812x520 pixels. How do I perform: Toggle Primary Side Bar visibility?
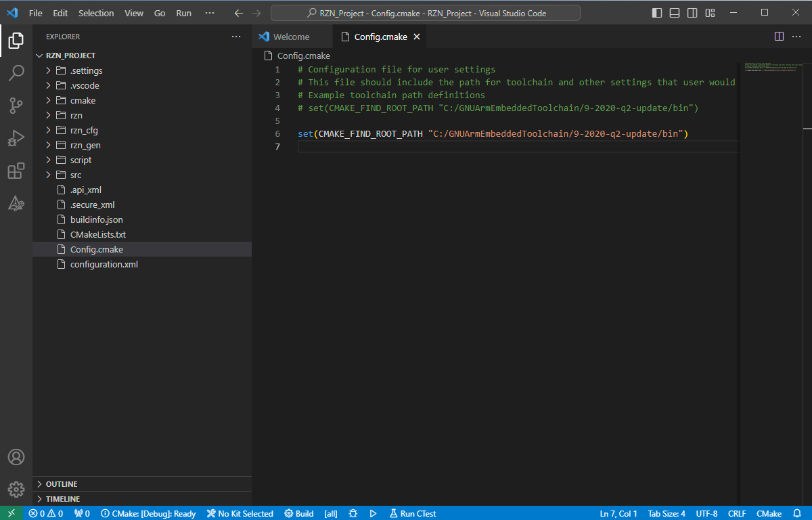657,13
